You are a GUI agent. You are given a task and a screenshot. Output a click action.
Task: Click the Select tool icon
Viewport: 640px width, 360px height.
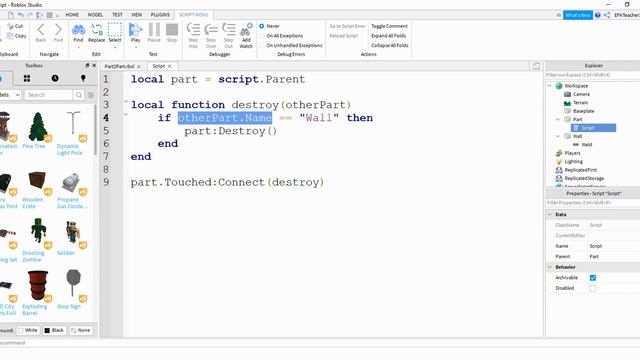(x=115, y=30)
